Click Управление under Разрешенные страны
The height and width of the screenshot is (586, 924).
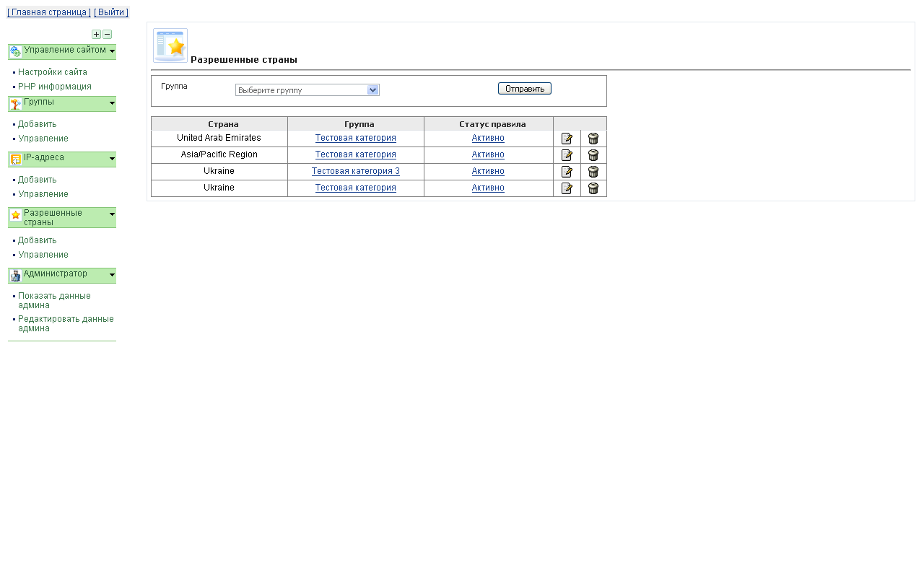pyautogui.click(x=43, y=255)
